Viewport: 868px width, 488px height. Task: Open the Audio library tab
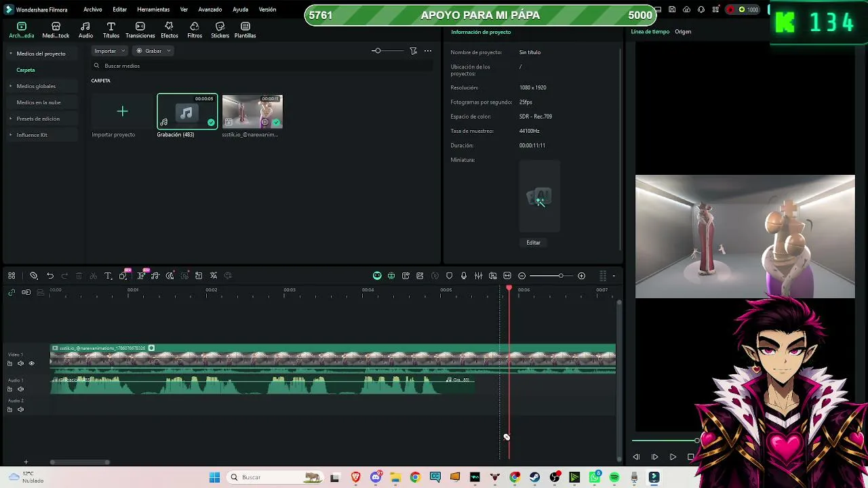(85, 30)
